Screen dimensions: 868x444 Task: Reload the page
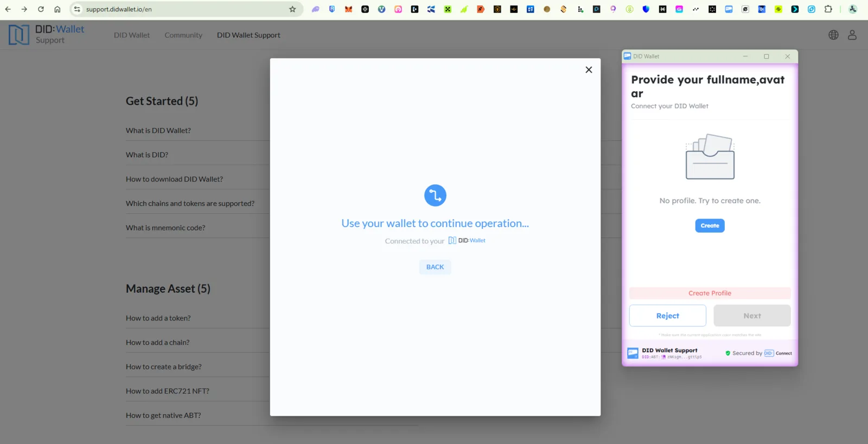[41, 9]
